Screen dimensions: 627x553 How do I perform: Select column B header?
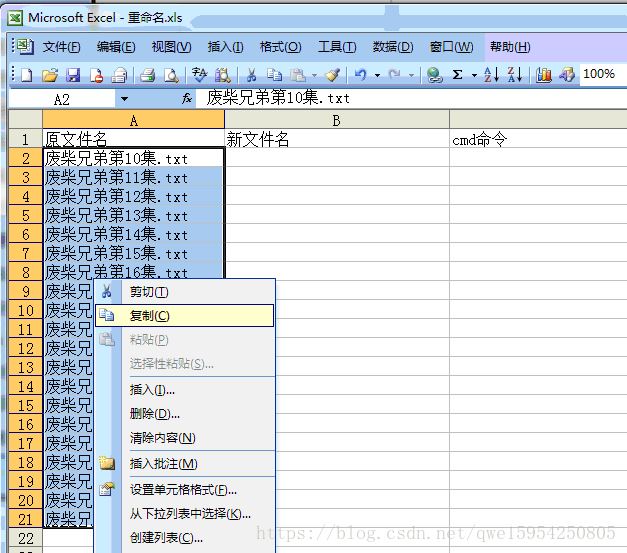tap(336, 120)
